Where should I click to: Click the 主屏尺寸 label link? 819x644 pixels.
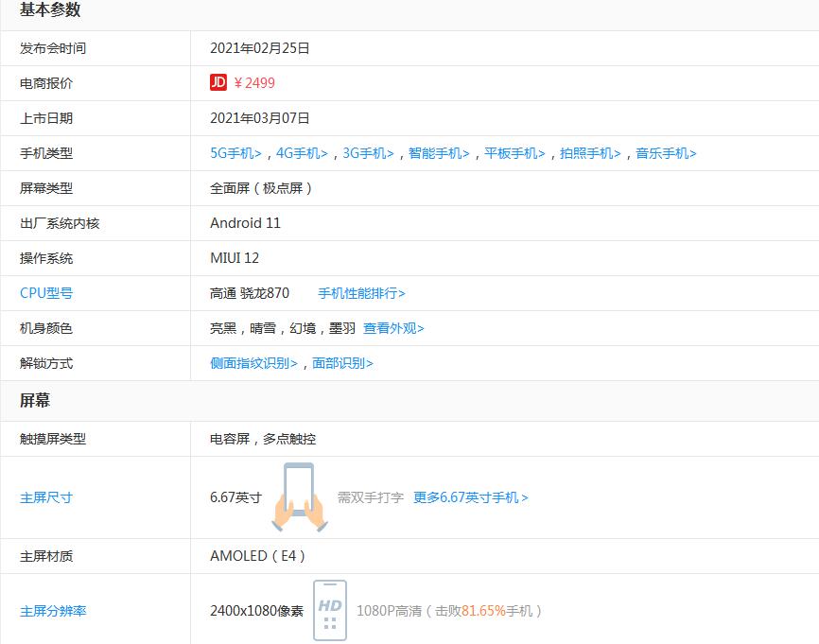tap(46, 497)
